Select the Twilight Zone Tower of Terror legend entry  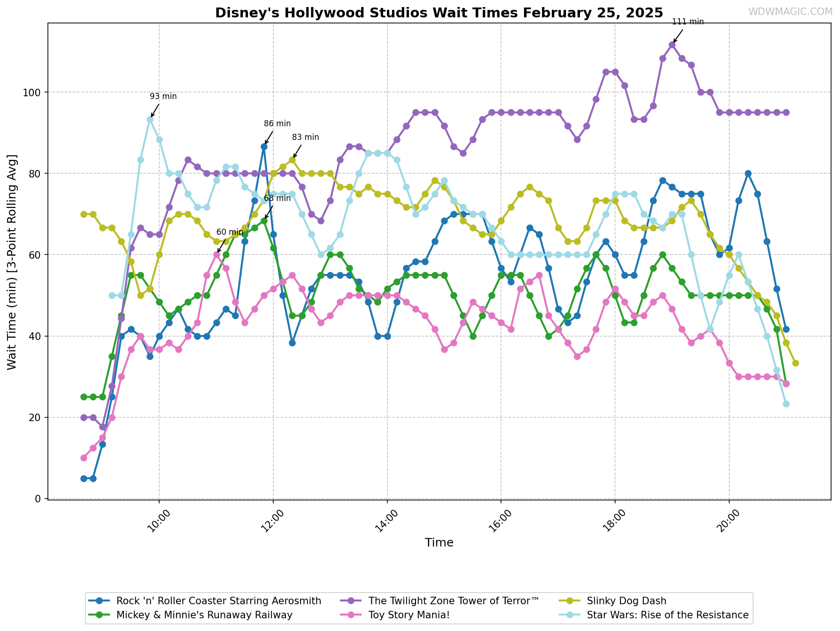coord(440,601)
